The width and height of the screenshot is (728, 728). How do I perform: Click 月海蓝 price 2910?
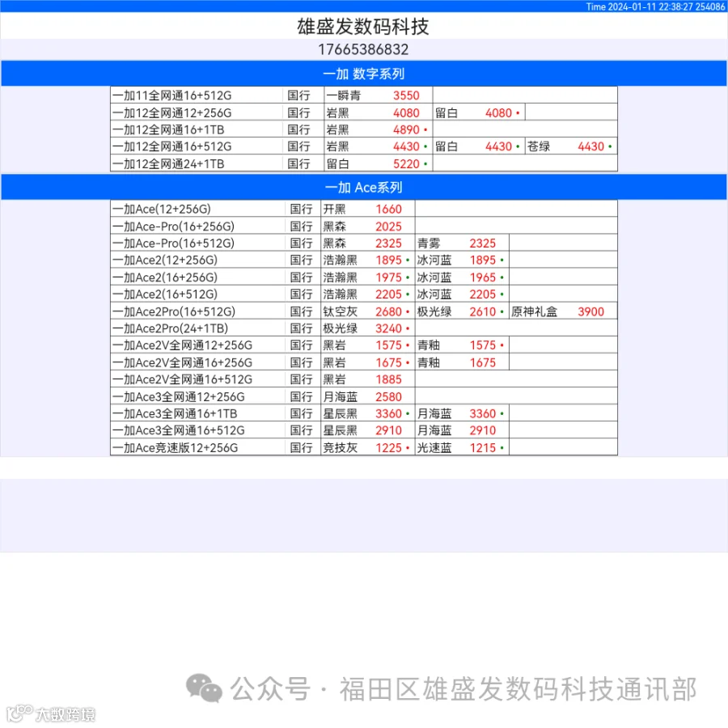(x=483, y=430)
